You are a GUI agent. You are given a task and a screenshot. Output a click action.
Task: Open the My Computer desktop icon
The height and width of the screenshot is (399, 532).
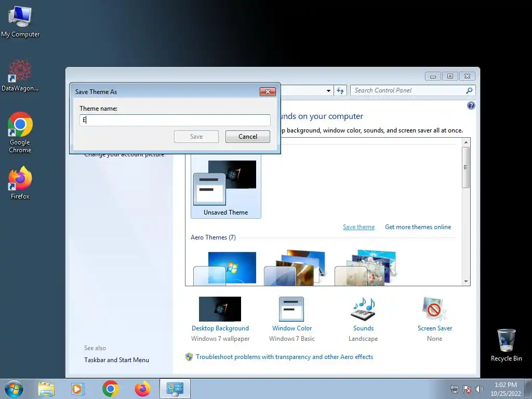point(20,22)
